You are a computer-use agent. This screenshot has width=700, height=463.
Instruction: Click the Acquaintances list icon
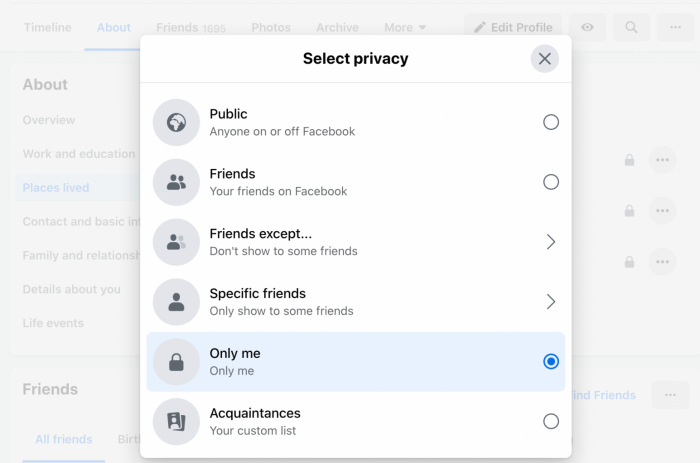tap(177, 421)
